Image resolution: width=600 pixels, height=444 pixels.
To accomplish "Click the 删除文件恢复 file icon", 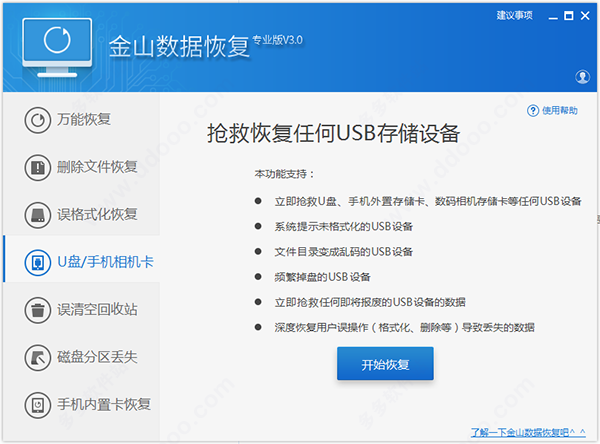I will coord(38,167).
